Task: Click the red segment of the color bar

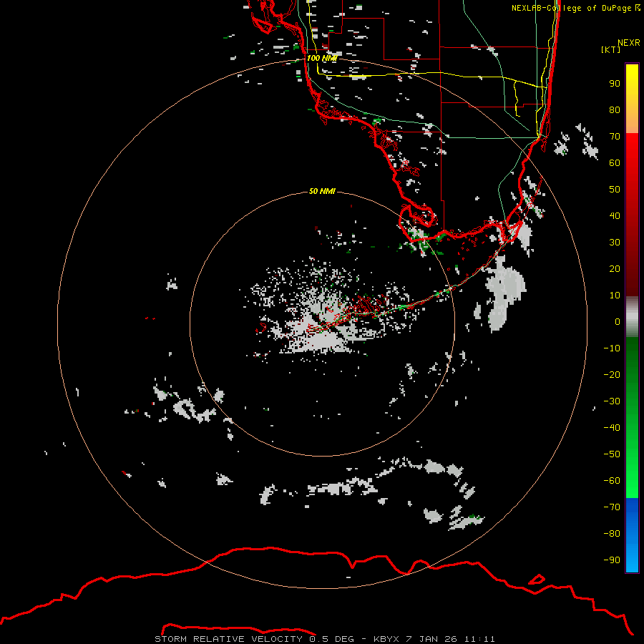Action: tap(632, 215)
